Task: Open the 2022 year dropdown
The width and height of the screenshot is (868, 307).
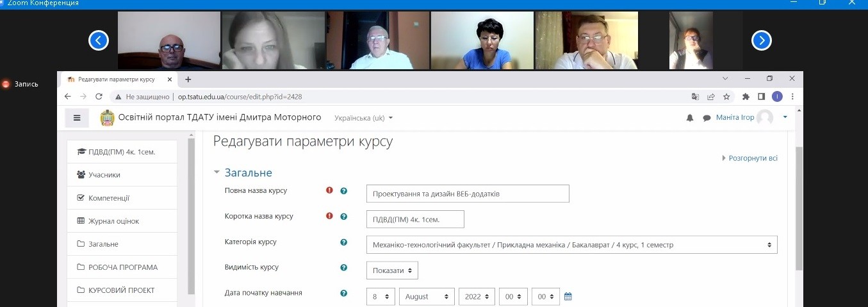Action: 477,297
